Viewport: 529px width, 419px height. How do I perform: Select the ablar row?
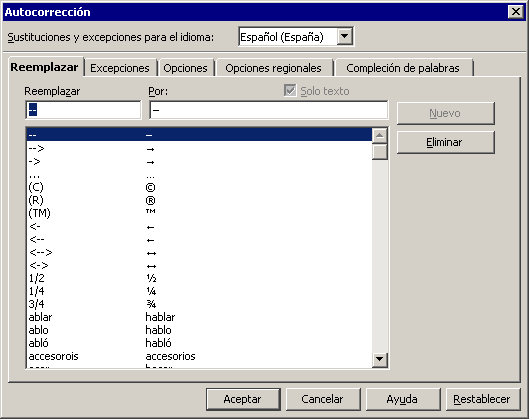click(199, 317)
